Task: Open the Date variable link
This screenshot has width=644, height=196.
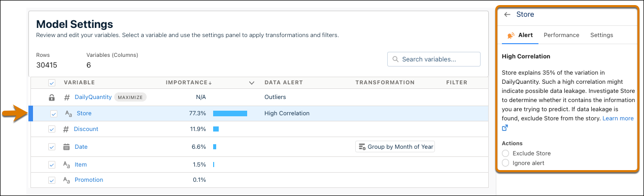Action: point(81,147)
